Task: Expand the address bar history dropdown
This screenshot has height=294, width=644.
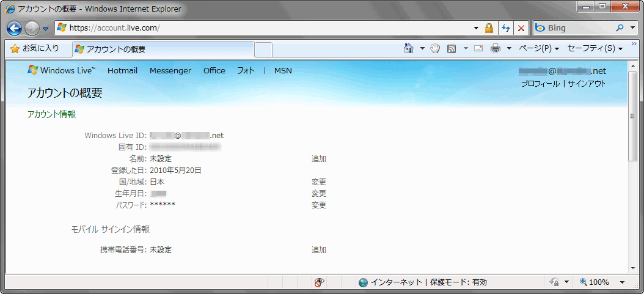Action: coord(476,28)
